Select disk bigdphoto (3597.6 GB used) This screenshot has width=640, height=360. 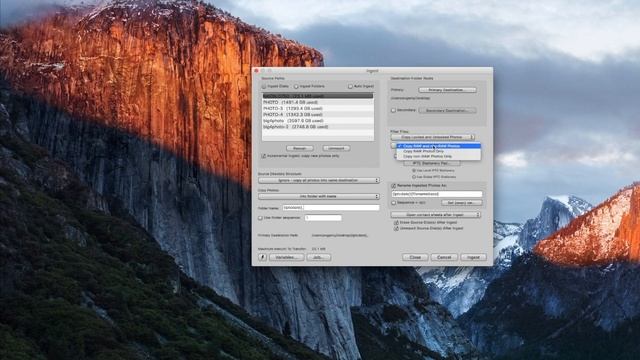click(318, 120)
